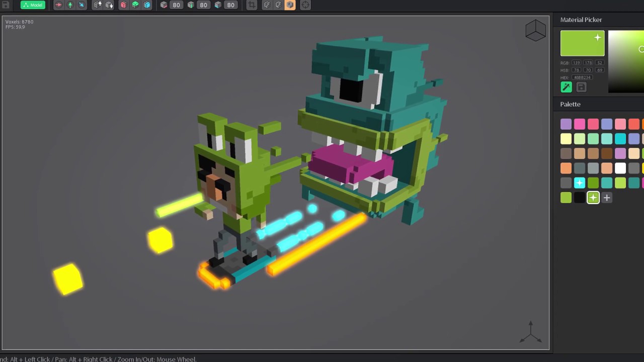Select the highlighted green emissive swatch in last row
Screen dimensions: 644x362
pos(593,198)
